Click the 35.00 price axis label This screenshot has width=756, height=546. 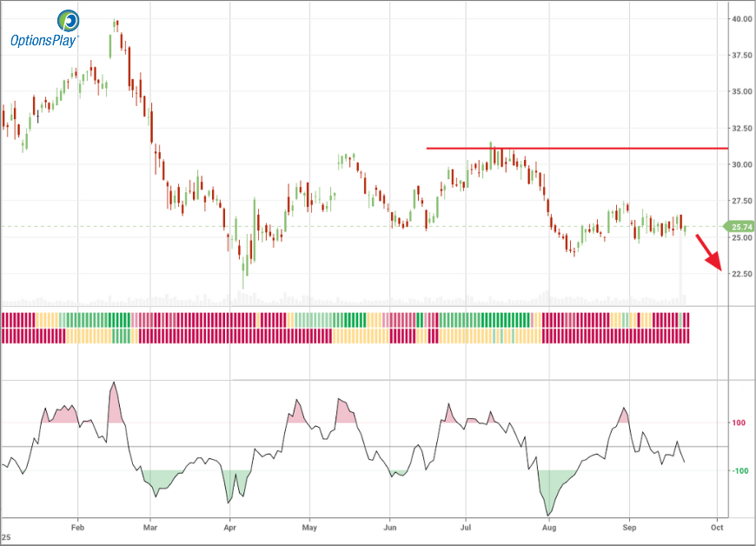coord(741,92)
